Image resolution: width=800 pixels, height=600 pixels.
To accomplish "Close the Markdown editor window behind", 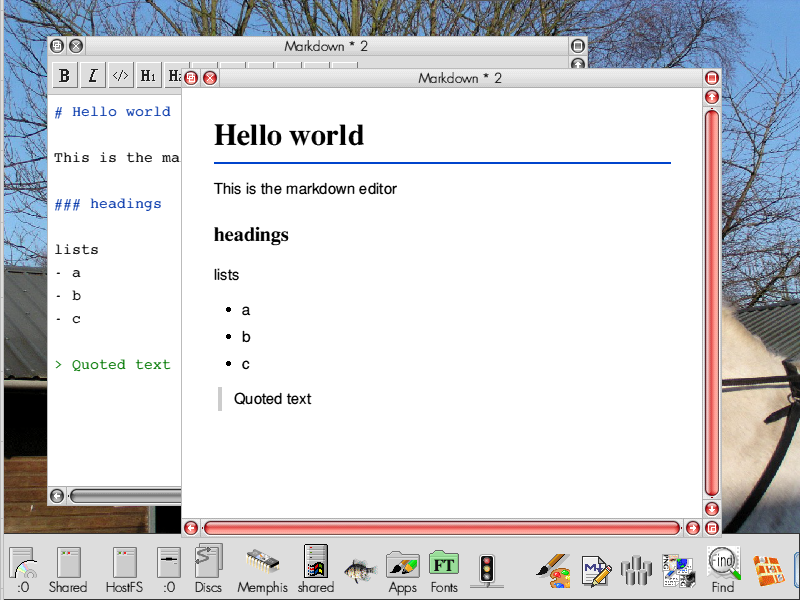I will 76,46.
